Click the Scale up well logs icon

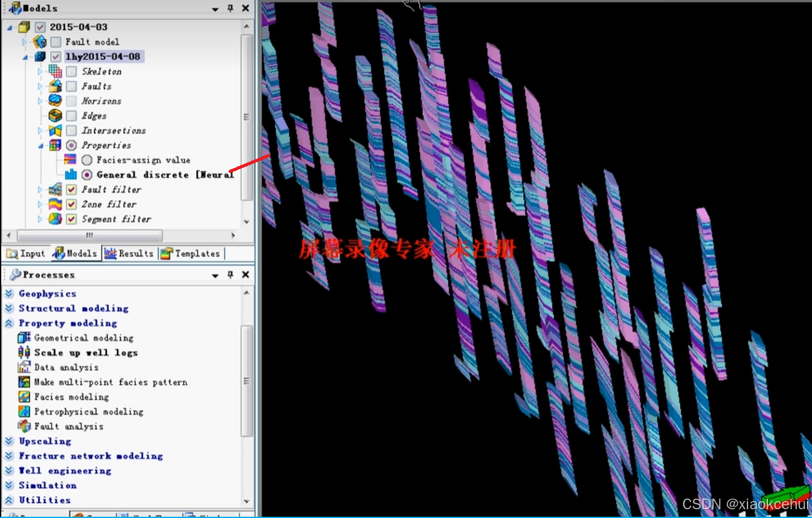(24, 352)
